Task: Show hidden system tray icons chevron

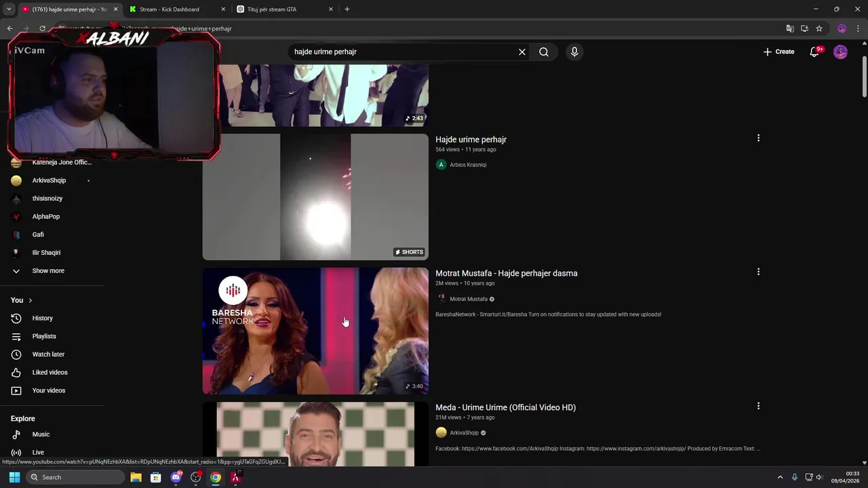Action: pos(780,477)
